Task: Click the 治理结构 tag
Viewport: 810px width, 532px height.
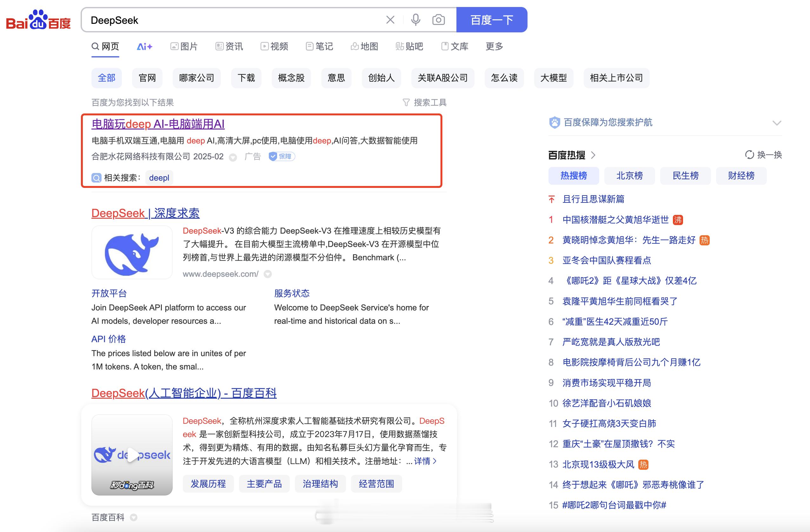Action: 320,484
